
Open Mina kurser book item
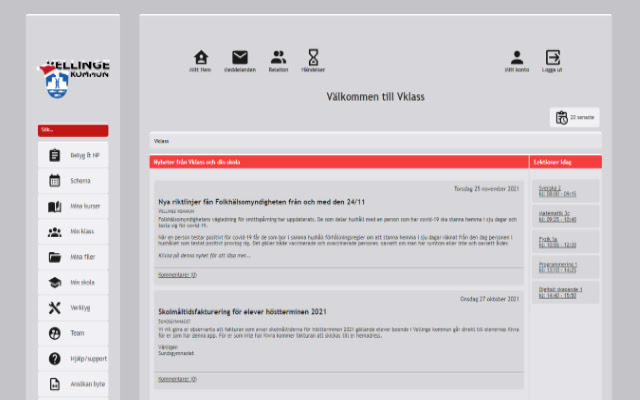(x=73, y=206)
